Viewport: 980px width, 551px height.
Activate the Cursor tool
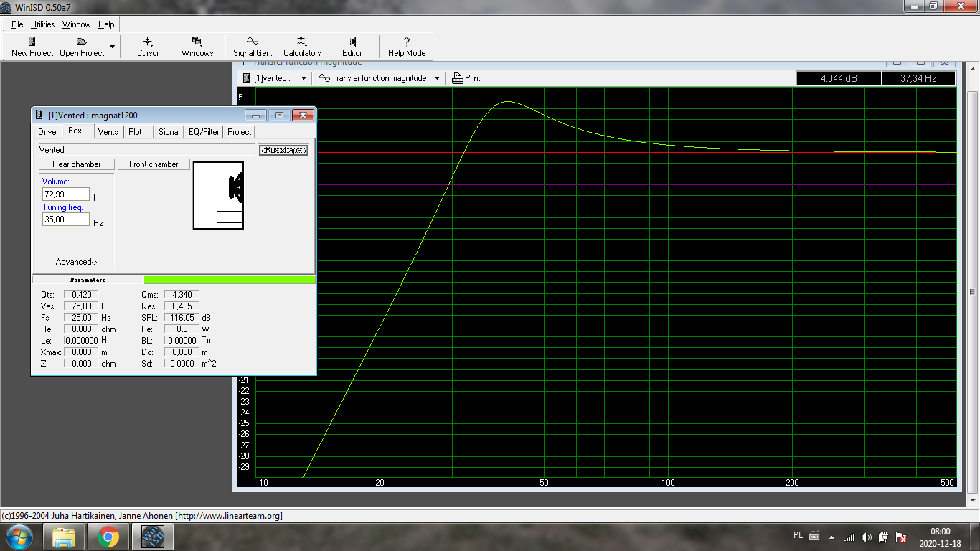point(148,47)
